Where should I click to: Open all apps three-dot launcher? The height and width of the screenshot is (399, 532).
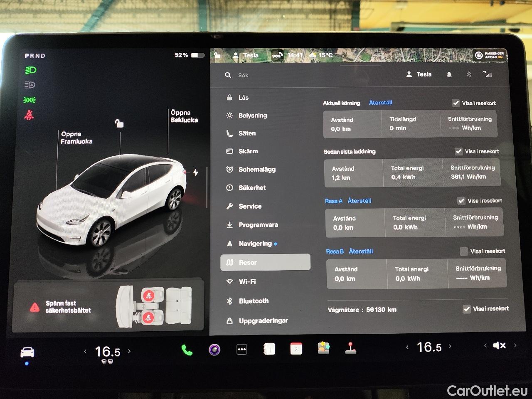point(242,350)
